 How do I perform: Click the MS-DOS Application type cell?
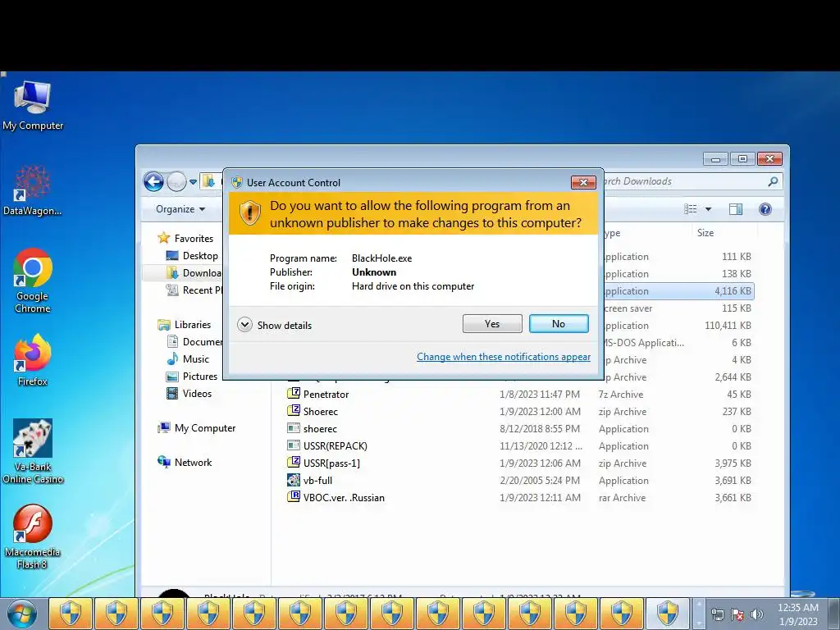click(643, 342)
